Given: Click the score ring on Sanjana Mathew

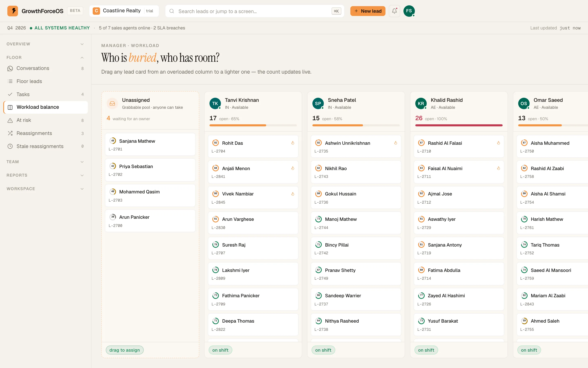Looking at the screenshot, I should point(112,141).
